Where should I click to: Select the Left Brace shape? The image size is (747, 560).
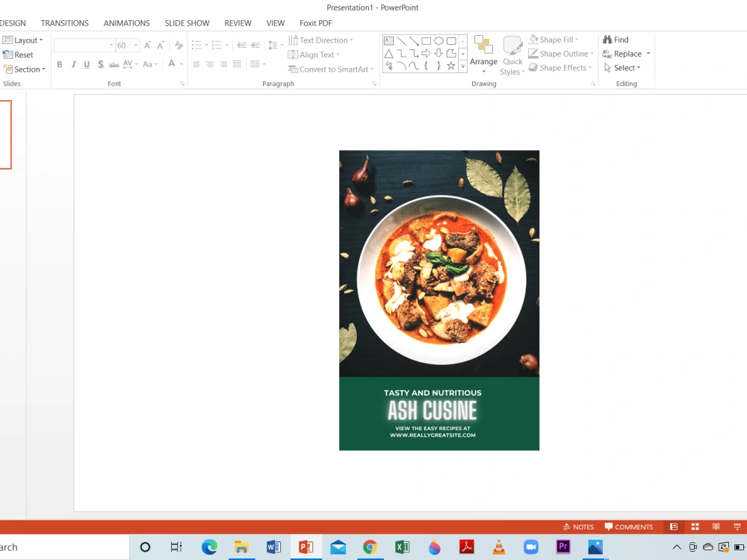(x=426, y=66)
